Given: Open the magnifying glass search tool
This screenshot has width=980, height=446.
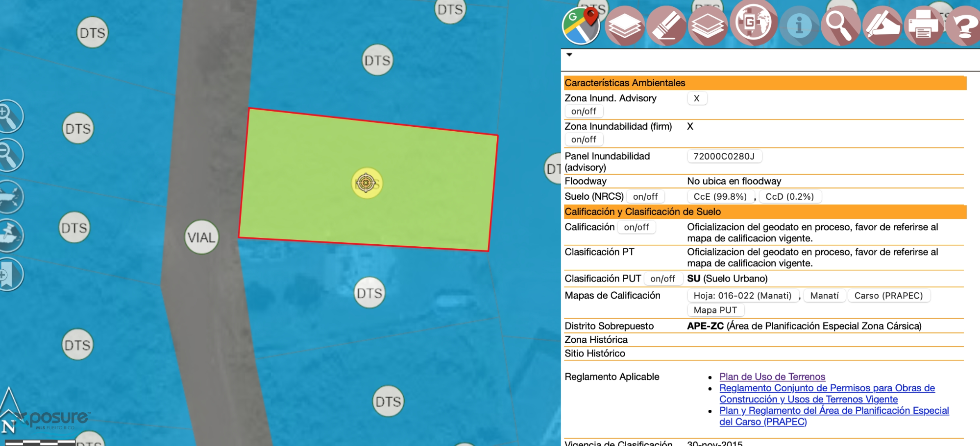Looking at the screenshot, I should click(x=840, y=25).
